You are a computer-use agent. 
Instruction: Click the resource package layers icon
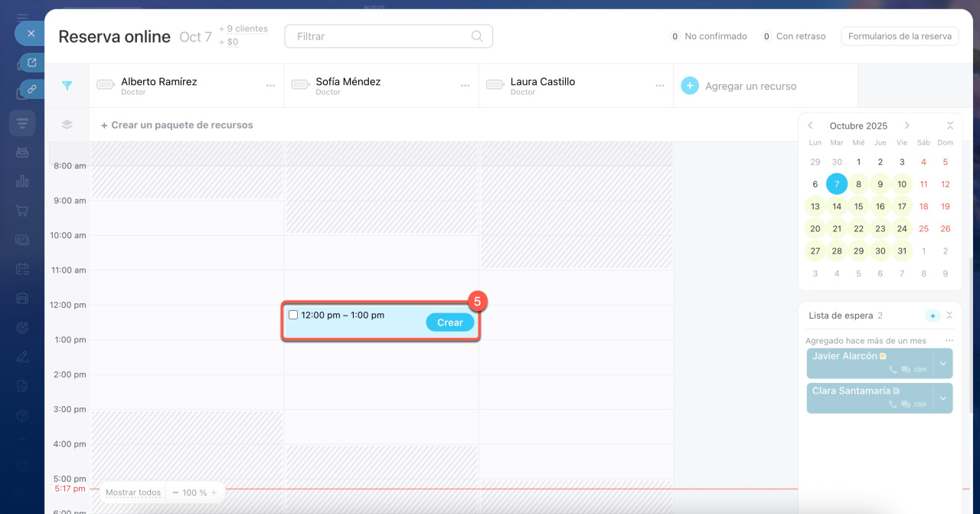click(67, 125)
